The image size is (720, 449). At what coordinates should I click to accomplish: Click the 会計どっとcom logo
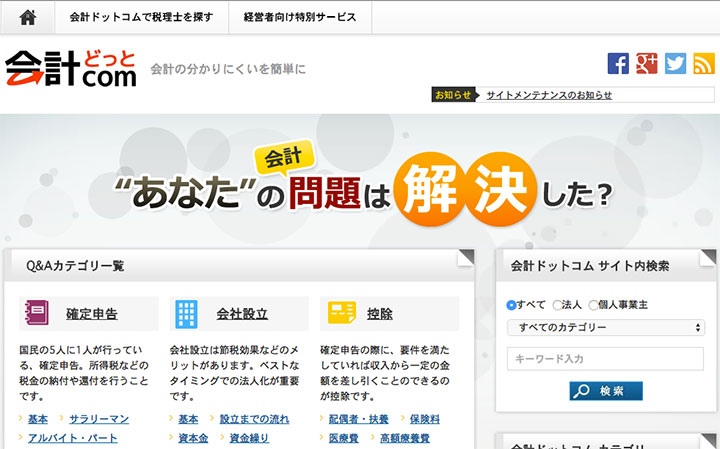point(71,68)
